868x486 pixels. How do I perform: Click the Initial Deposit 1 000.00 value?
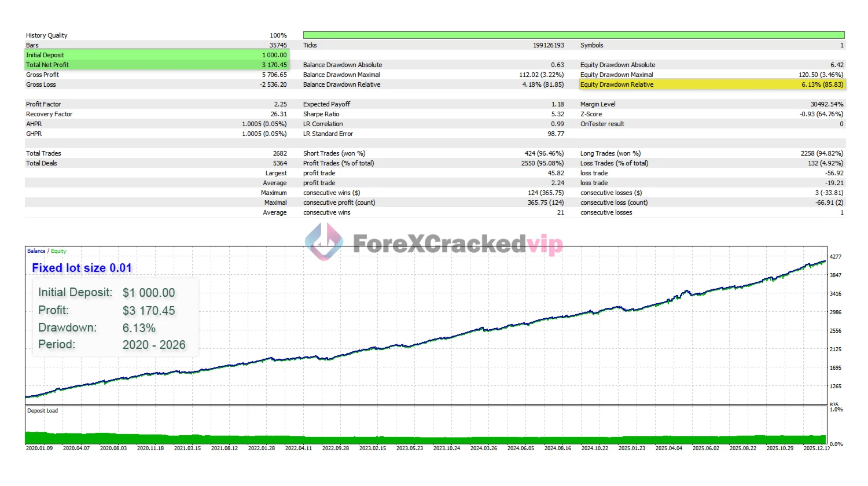(x=274, y=55)
